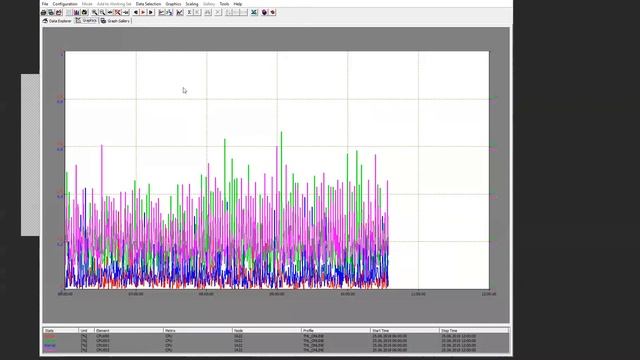This screenshot has height=360, width=640.
Task: Click the Style column header
Action: 60,331
